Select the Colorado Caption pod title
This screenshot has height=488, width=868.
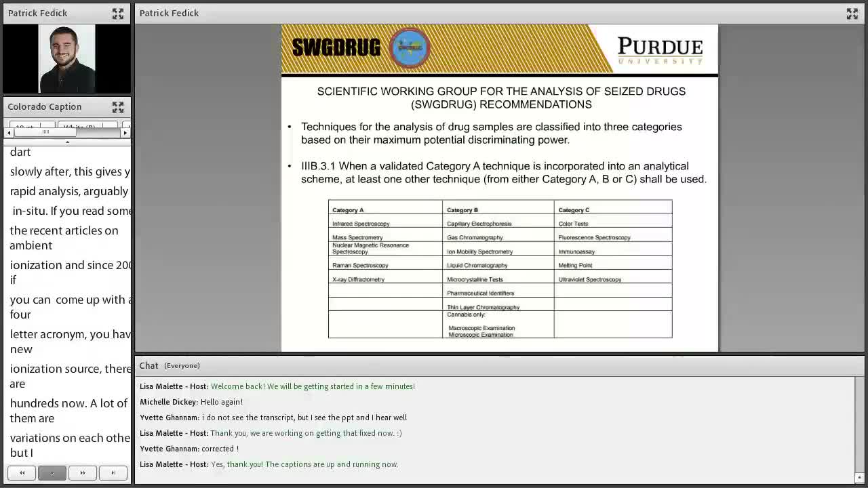pos(45,107)
